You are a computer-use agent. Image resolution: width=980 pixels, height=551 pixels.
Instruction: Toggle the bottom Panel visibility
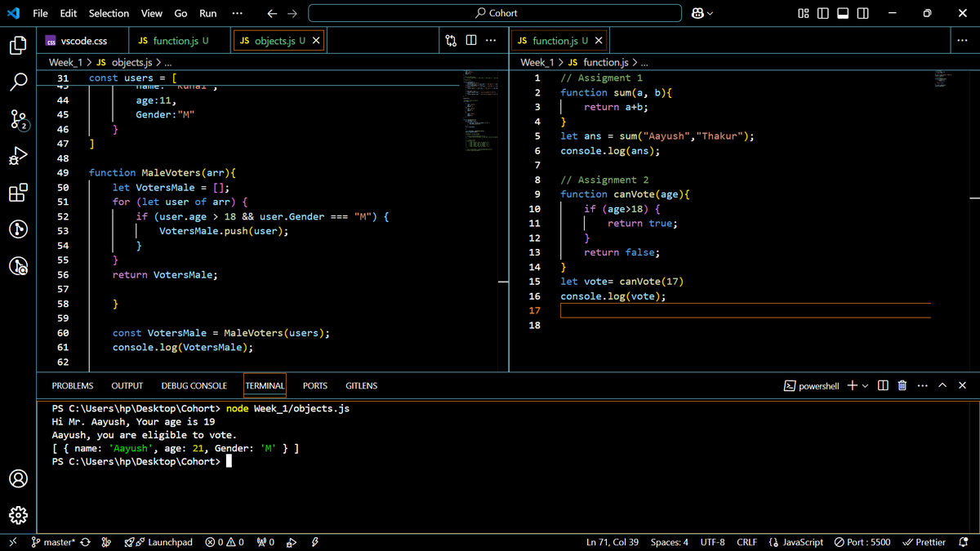point(843,13)
